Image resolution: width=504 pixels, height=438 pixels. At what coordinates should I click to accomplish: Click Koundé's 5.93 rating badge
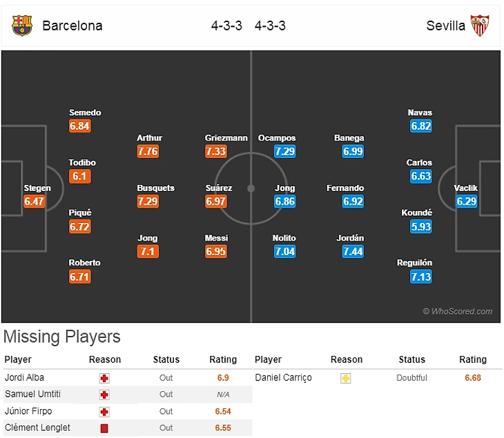tap(420, 226)
